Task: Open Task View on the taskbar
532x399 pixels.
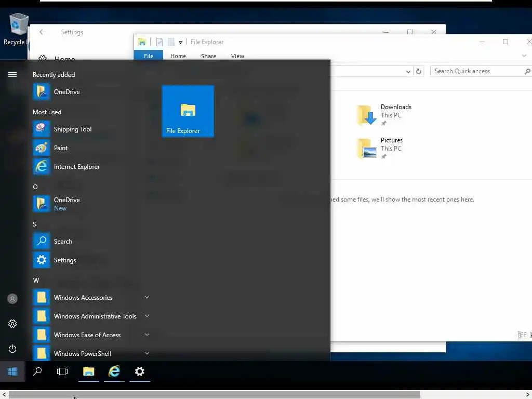Action: tap(62, 371)
